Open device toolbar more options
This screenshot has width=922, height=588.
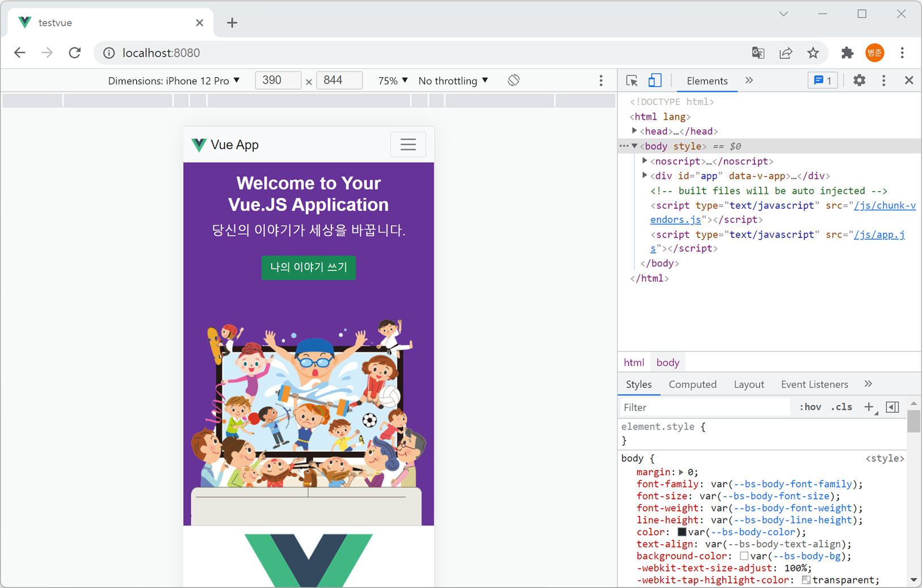coord(601,81)
